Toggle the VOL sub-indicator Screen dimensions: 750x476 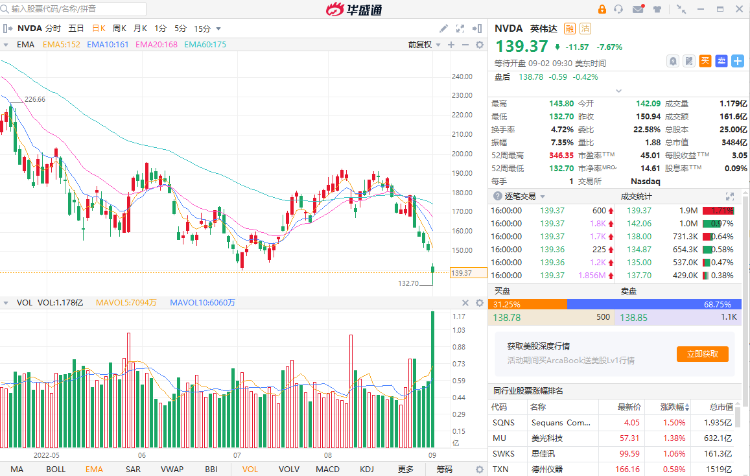250,469
